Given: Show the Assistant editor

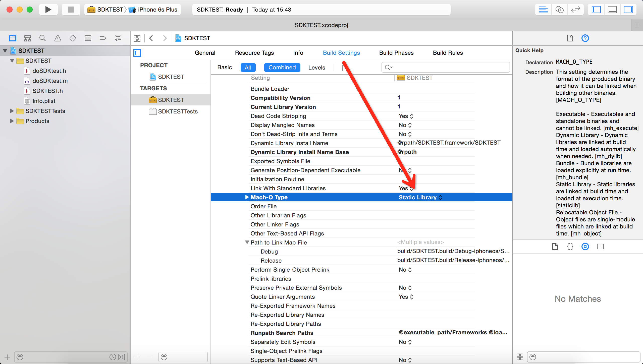Looking at the screenshot, I should pos(559,10).
